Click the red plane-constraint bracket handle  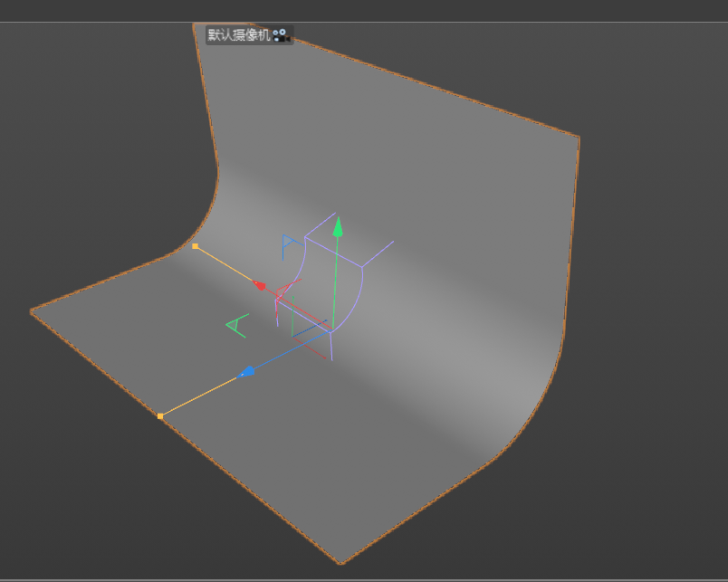[283, 292]
